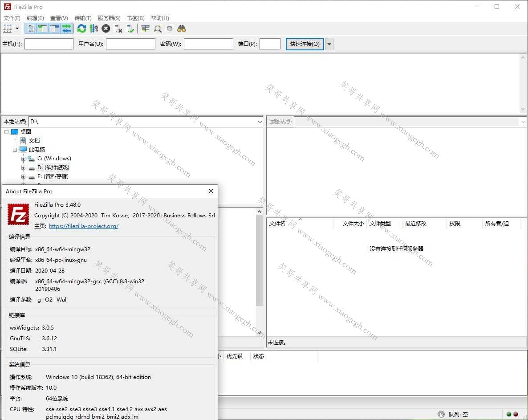Expand the C: (Windows) drive node
The width and height of the screenshot is (528, 420).
coord(23,159)
